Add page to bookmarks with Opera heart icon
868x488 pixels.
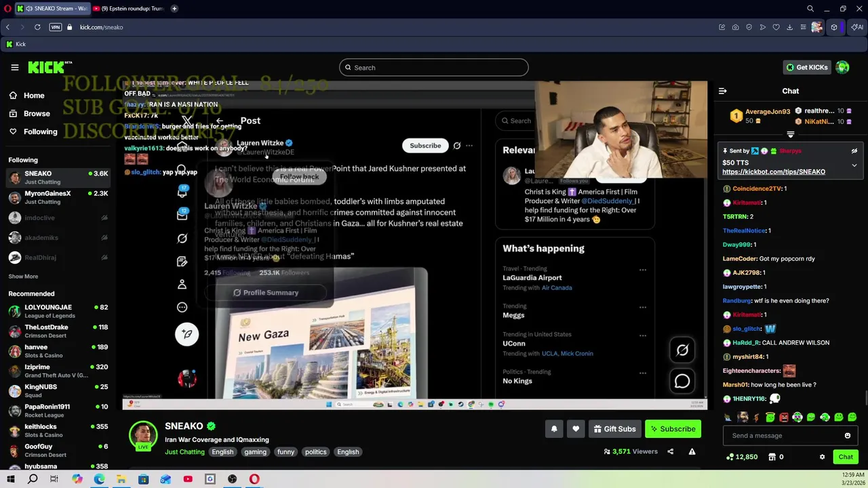pos(776,27)
